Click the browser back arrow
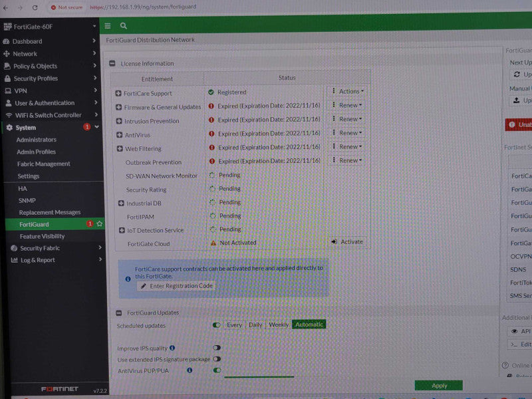The height and width of the screenshot is (399, 532). 6,7
